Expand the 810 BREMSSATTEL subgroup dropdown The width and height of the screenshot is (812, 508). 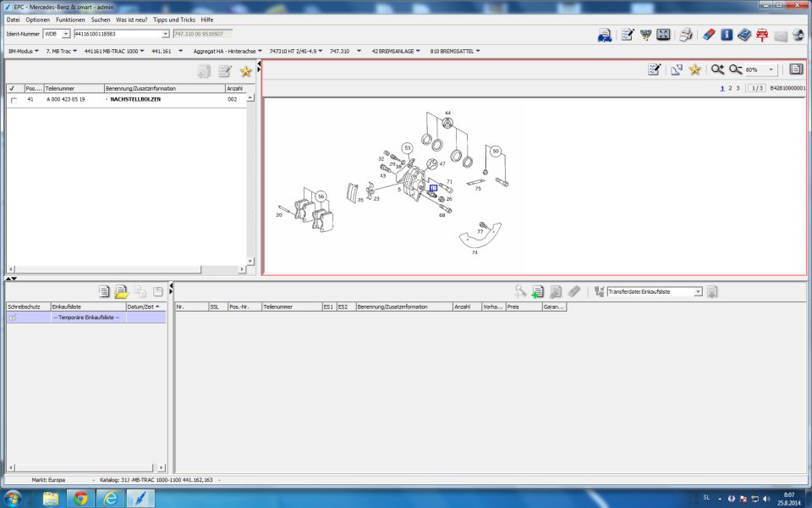[455, 52]
